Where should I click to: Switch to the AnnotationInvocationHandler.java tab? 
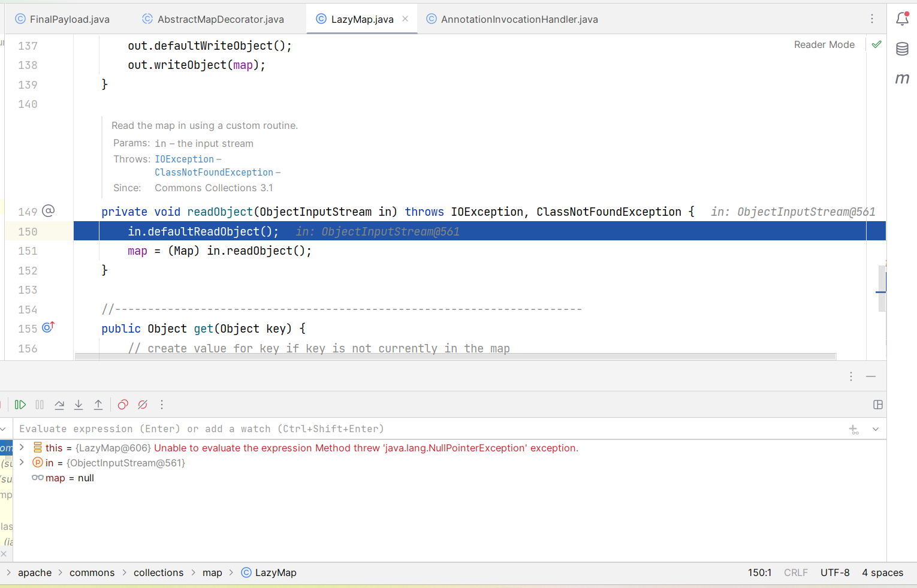519,19
